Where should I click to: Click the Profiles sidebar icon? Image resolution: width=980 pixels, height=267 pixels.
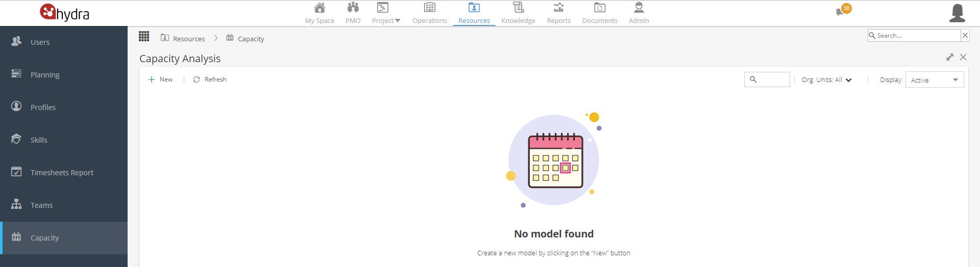(16, 106)
